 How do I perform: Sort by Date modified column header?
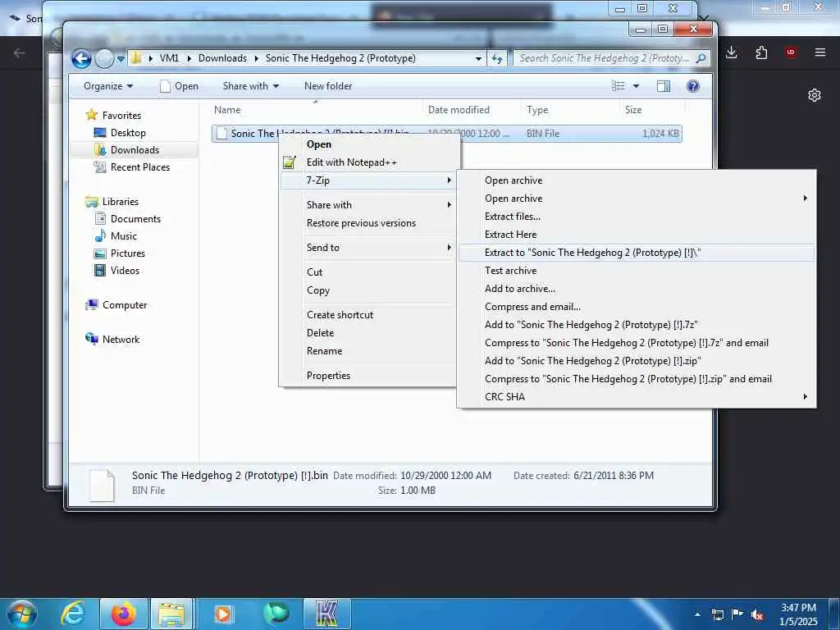tap(472, 110)
